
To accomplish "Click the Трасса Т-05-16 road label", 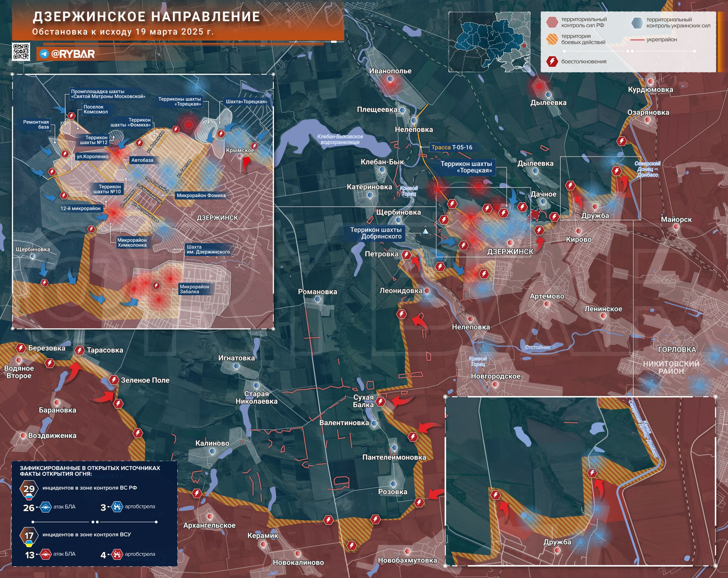I will pyautogui.click(x=452, y=147).
